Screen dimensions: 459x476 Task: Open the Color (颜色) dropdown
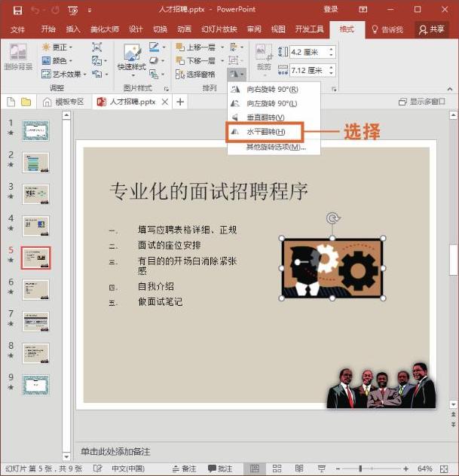tap(57, 61)
